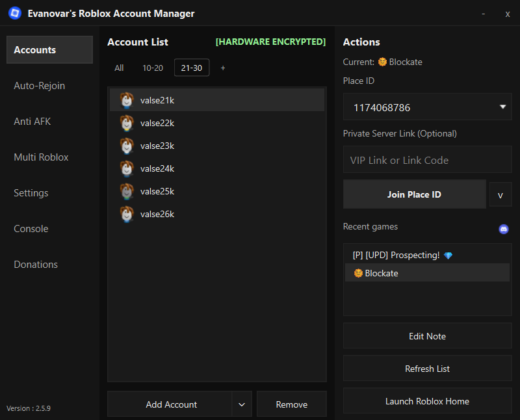Select the All accounts tab
Image resolution: width=520 pixels, height=420 pixels.
(119, 68)
